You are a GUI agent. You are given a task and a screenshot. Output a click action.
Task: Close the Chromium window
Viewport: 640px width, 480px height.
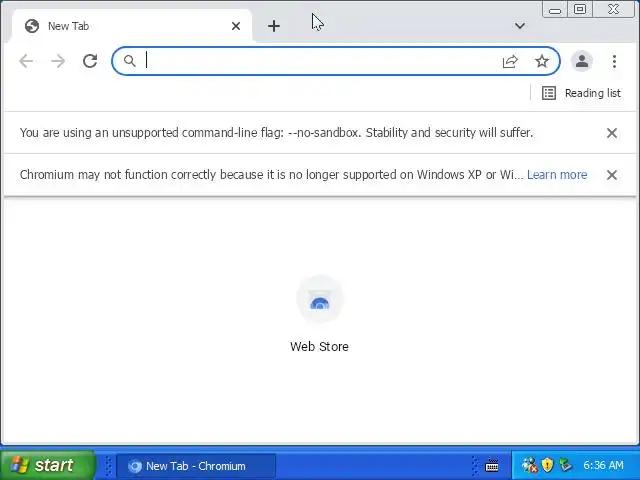tap(613, 9)
